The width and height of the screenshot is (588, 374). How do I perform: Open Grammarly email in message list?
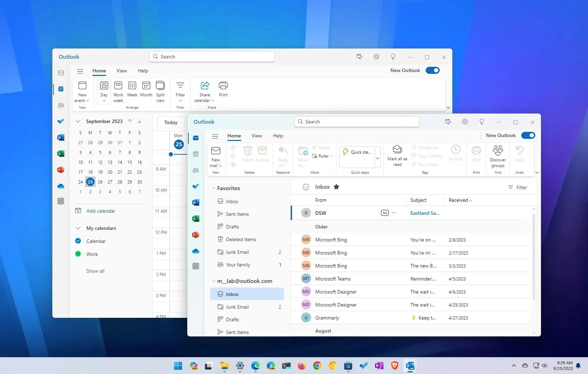(x=411, y=318)
